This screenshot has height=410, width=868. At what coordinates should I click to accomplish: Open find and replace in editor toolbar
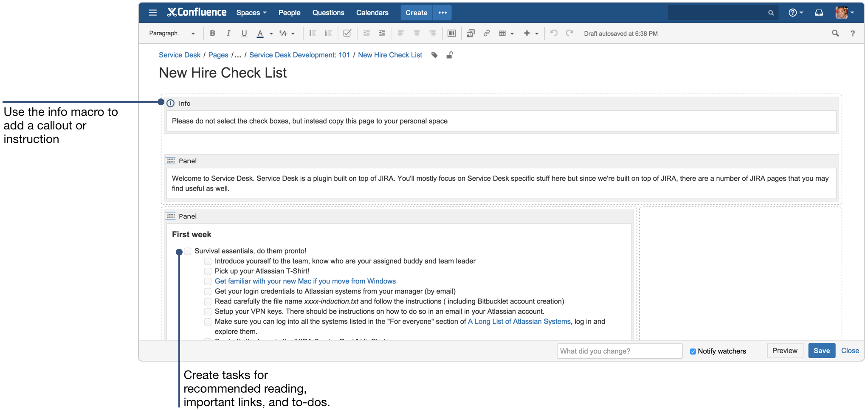click(x=835, y=33)
